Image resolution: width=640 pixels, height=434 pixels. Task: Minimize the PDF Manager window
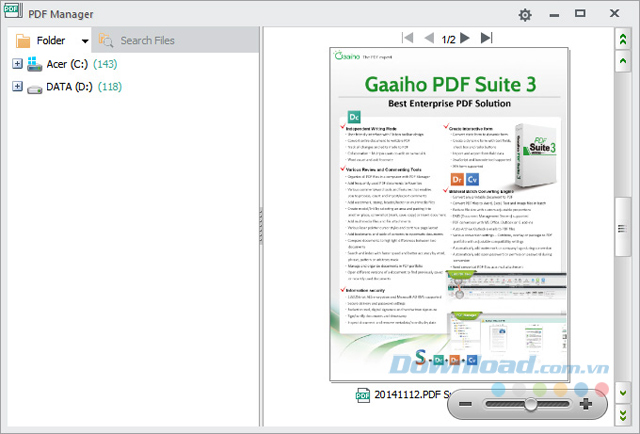coord(554,16)
